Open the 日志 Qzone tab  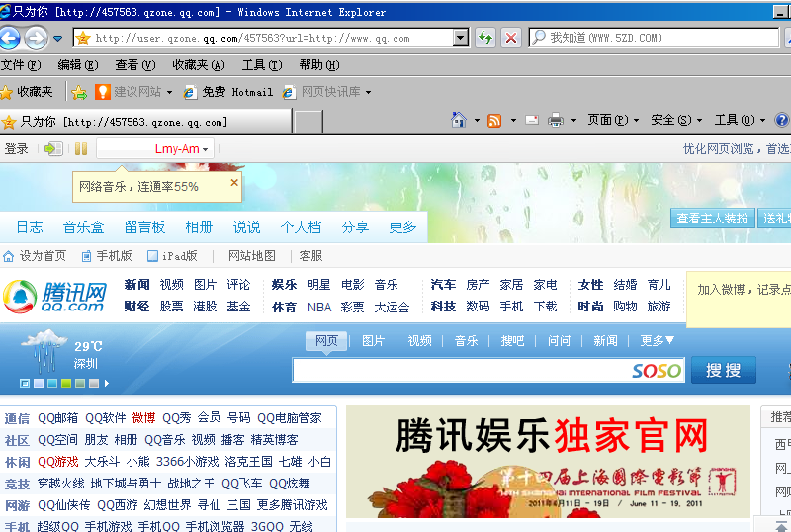(30, 227)
